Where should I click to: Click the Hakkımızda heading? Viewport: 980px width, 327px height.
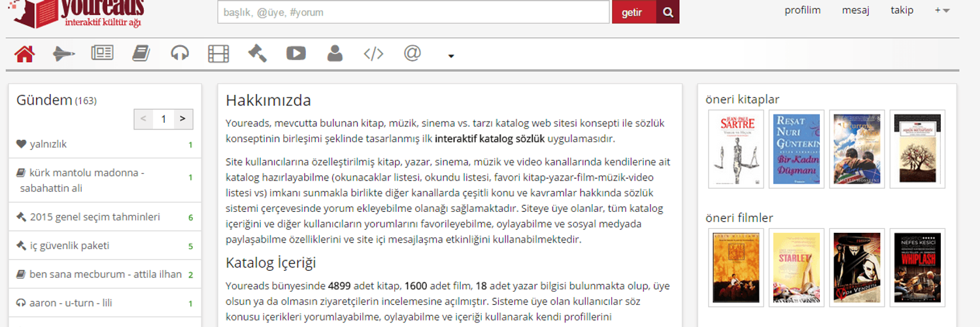pos(268,101)
